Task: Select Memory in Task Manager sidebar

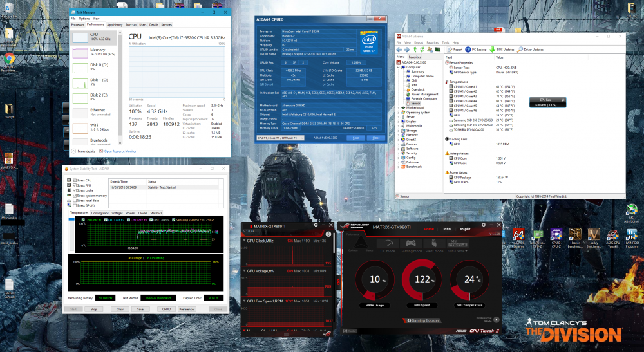Action: 95,52
